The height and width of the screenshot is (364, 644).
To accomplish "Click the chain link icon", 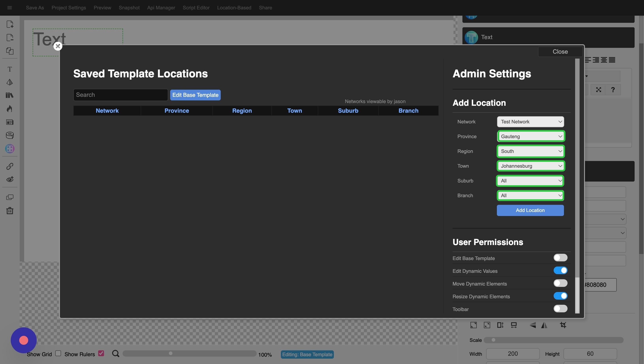I will pyautogui.click(x=10, y=166).
